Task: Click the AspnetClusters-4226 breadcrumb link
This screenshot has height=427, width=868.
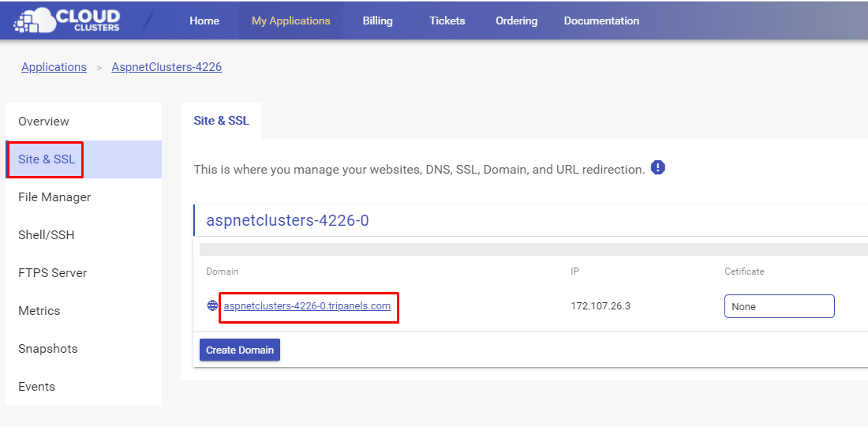Action: click(x=166, y=67)
